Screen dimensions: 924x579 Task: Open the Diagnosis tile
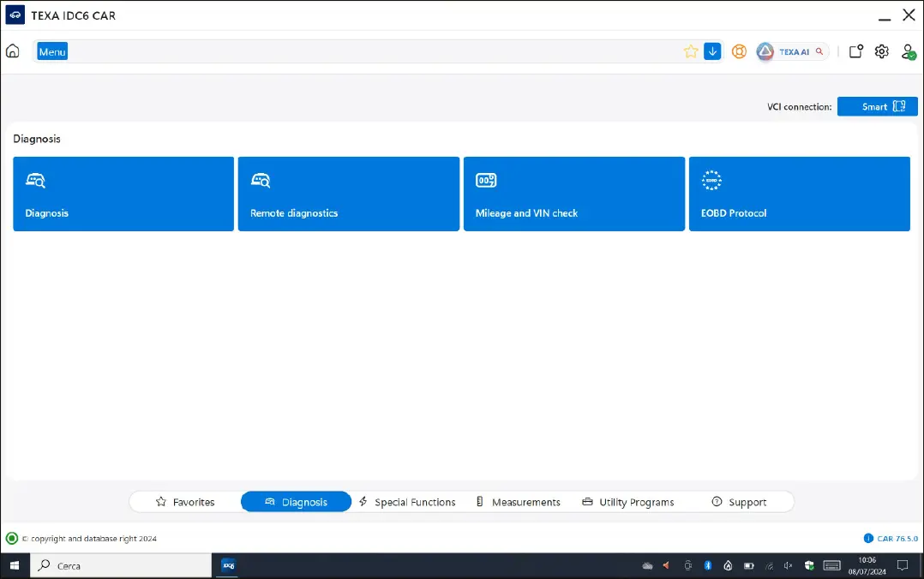pyautogui.click(x=123, y=194)
